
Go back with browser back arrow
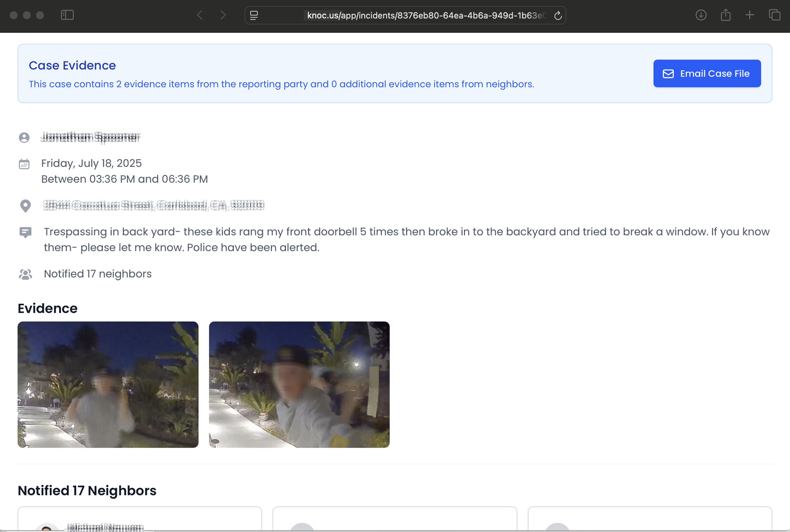tap(200, 15)
